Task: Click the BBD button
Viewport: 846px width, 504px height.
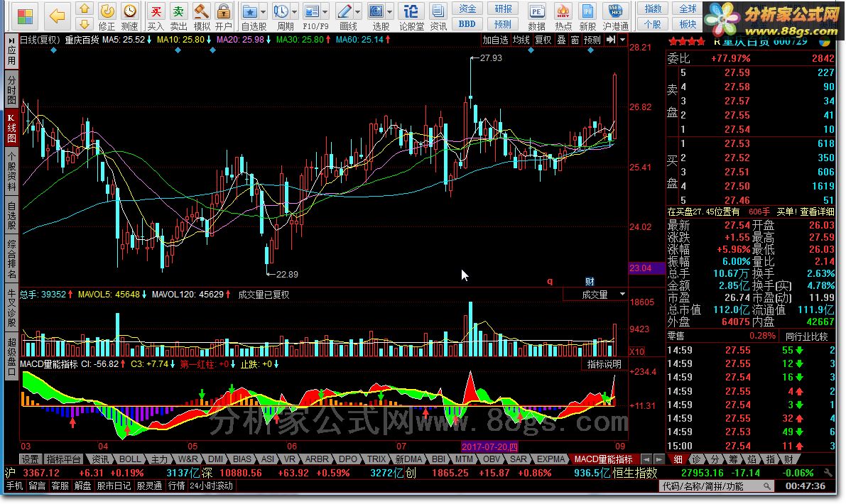Action: point(467,23)
